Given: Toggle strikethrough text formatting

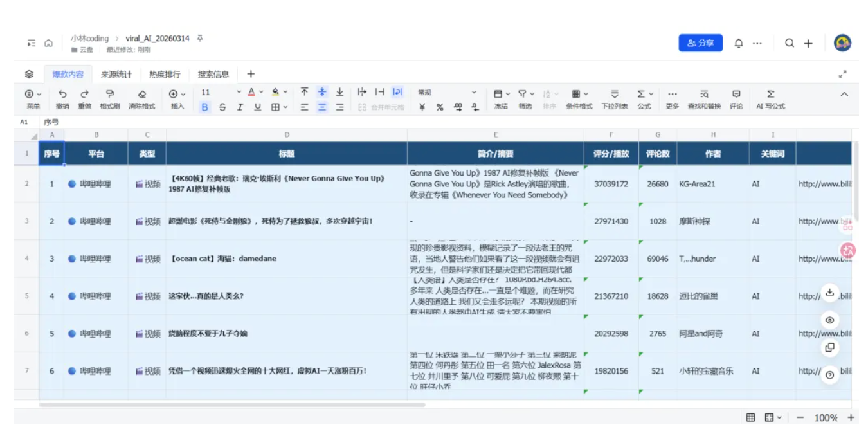Looking at the screenshot, I should tap(222, 107).
